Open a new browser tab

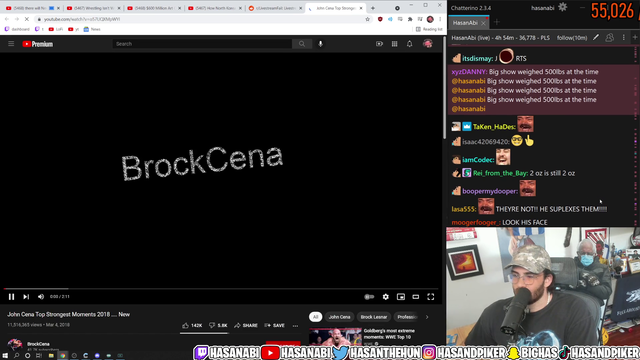[373, 8]
